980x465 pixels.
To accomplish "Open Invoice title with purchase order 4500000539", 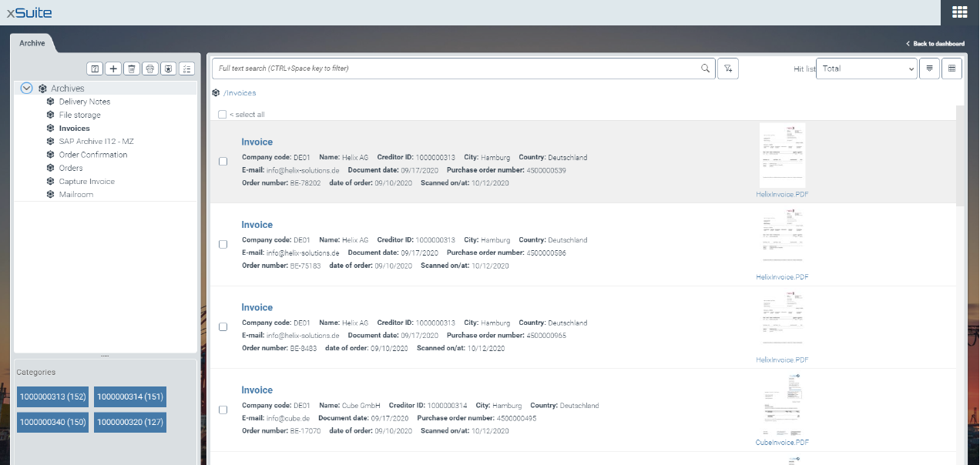I will [x=257, y=142].
